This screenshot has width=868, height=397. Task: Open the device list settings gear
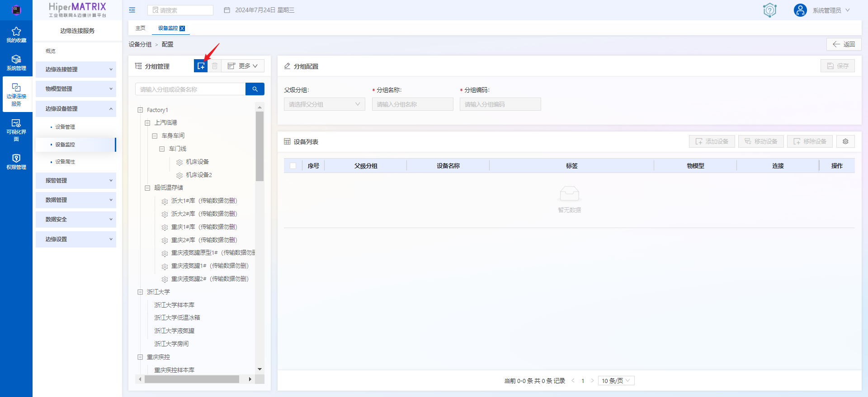[845, 141]
